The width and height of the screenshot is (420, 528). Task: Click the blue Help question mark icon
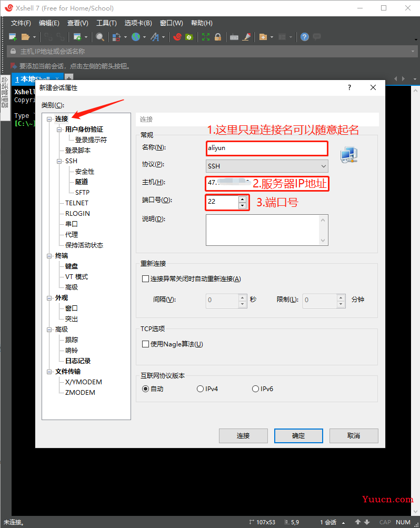pyautogui.click(x=305, y=37)
